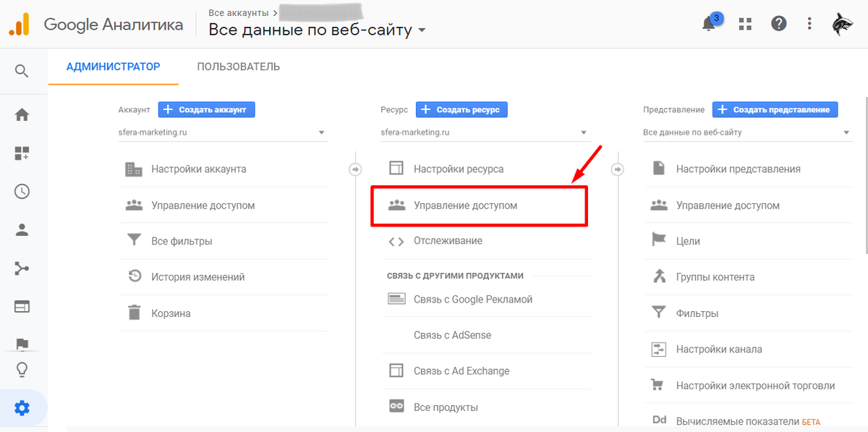This screenshot has width=868, height=432.
Task: Open Help via the question mark icon
Action: 778,23
